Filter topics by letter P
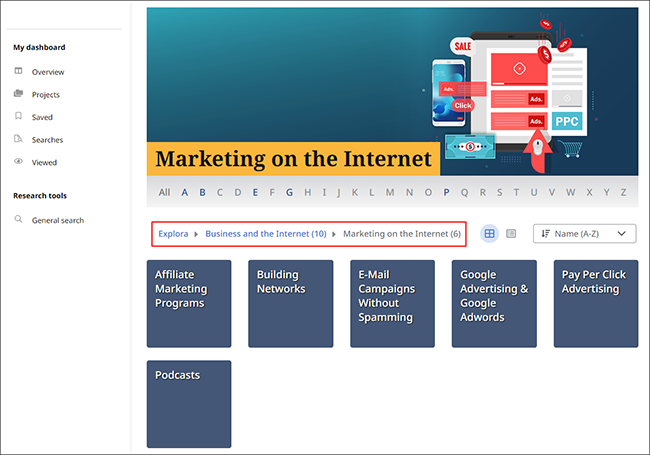The height and width of the screenshot is (455, 650). [446, 192]
